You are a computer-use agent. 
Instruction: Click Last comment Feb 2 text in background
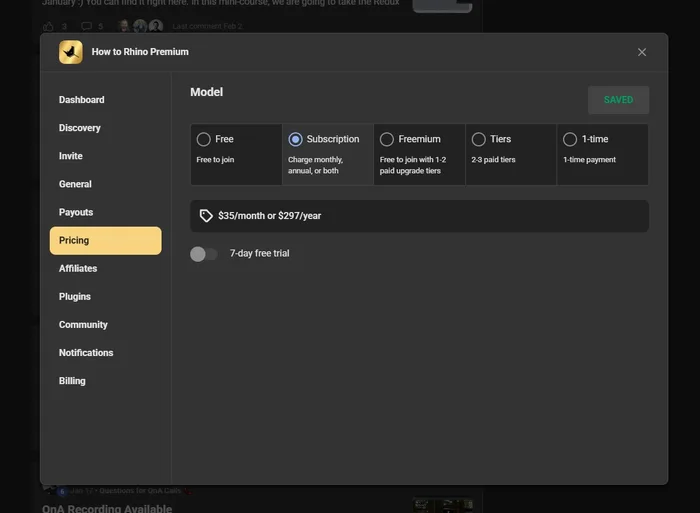tap(208, 26)
